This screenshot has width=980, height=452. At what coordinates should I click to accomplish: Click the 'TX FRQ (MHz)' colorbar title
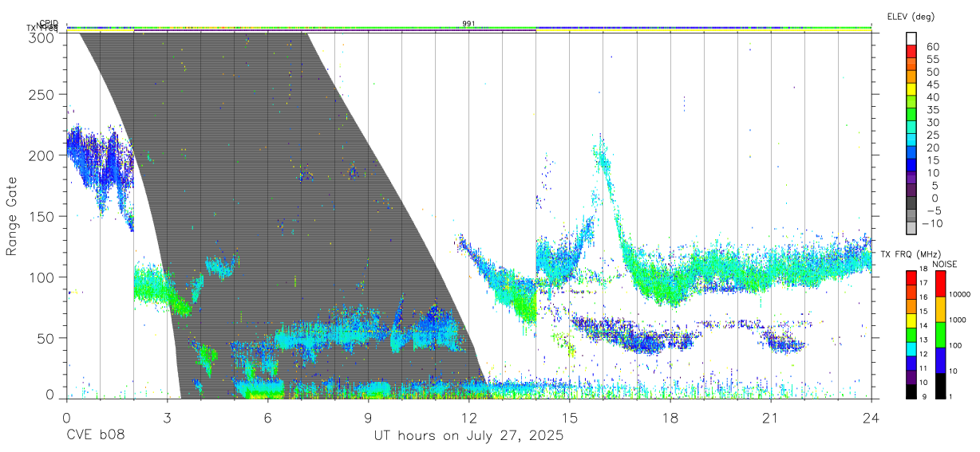(910, 254)
